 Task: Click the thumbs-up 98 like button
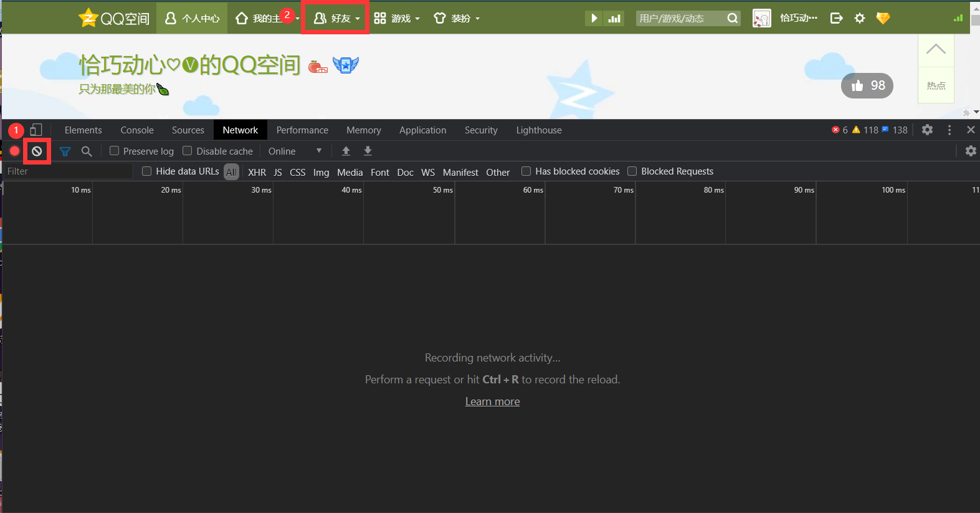click(867, 85)
